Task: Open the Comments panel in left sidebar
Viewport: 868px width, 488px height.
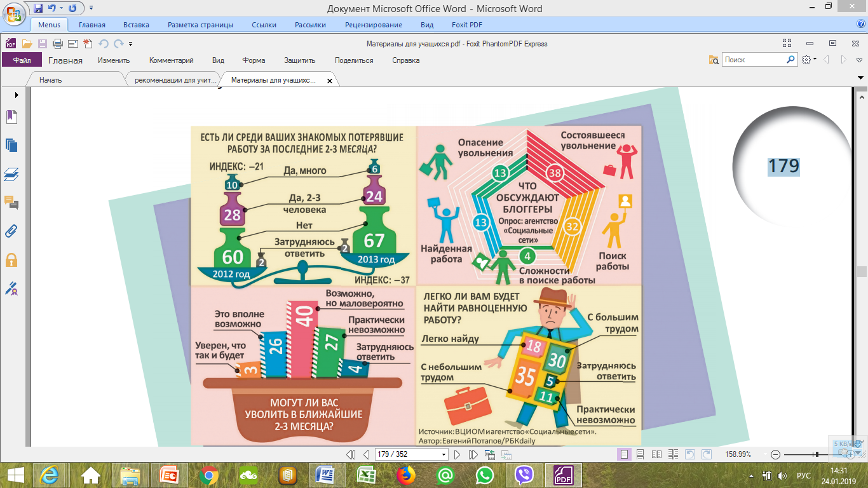Action: 11,202
